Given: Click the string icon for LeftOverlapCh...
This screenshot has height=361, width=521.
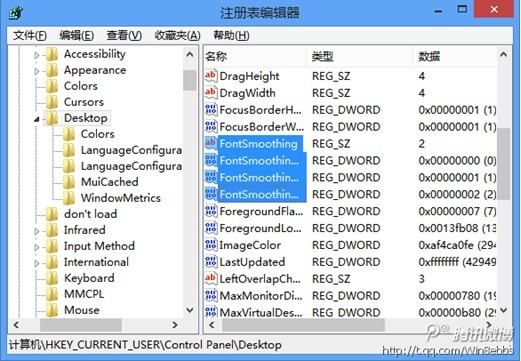Looking at the screenshot, I should [211, 279].
